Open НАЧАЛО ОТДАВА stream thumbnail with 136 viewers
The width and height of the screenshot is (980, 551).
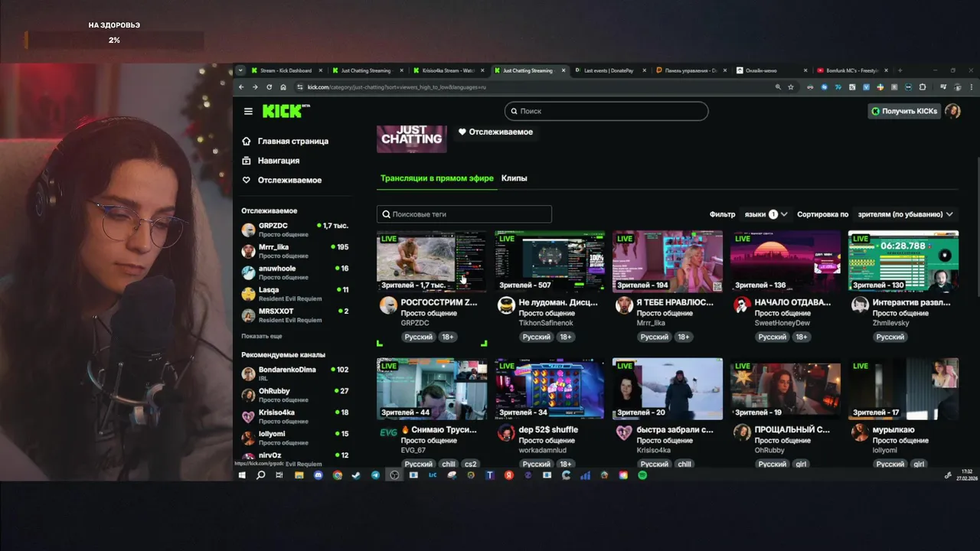coord(786,261)
